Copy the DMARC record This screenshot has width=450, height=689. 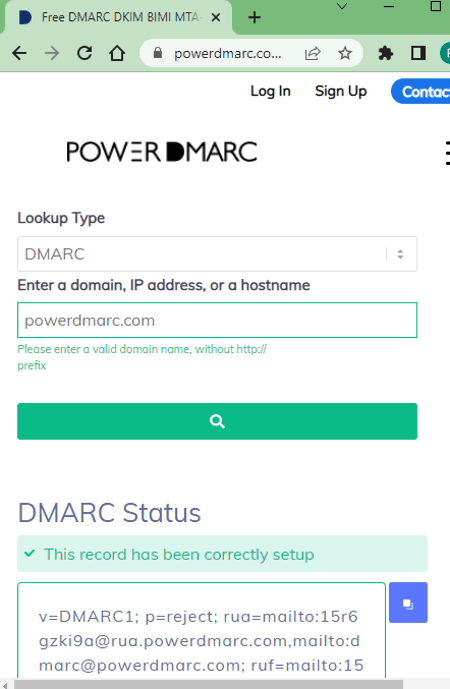click(x=408, y=602)
